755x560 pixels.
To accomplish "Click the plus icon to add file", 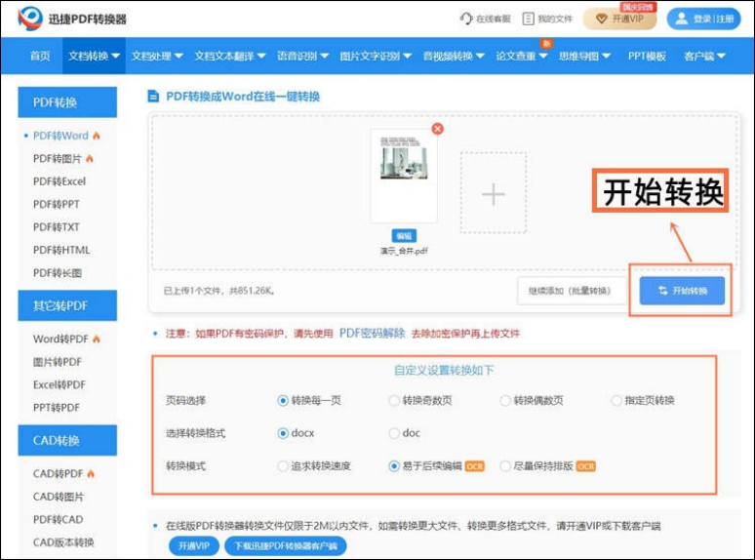I will click(x=494, y=193).
